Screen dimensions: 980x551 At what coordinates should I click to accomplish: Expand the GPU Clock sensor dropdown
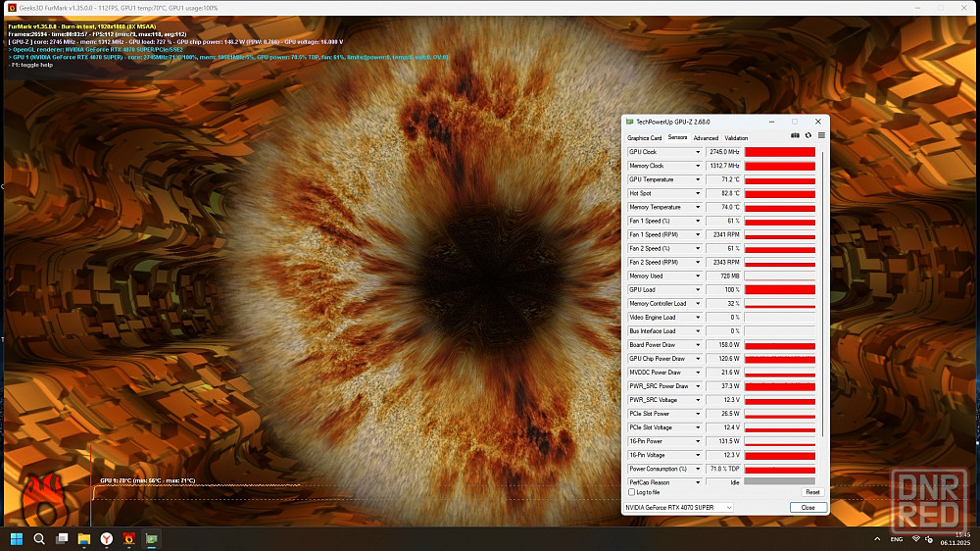pyautogui.click(x=698, y=152)
